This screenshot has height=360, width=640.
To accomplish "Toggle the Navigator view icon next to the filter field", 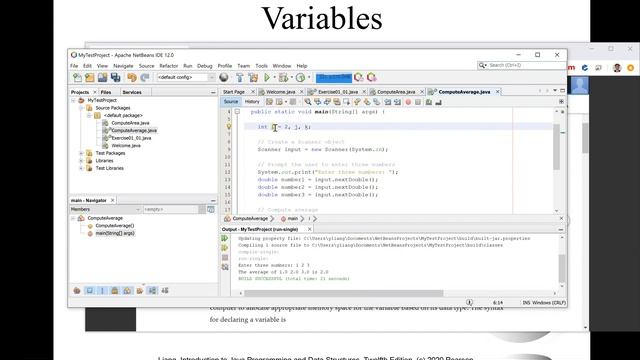I will point(211,209).
